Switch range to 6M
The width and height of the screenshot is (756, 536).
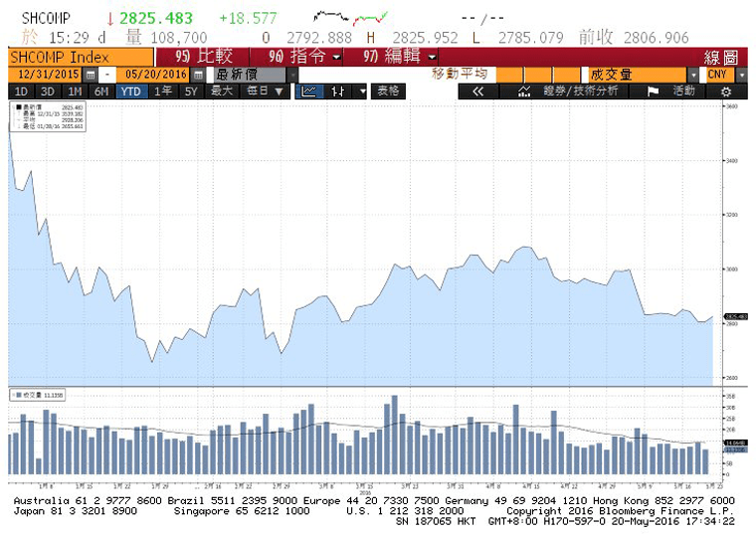[x=101, y=90]
